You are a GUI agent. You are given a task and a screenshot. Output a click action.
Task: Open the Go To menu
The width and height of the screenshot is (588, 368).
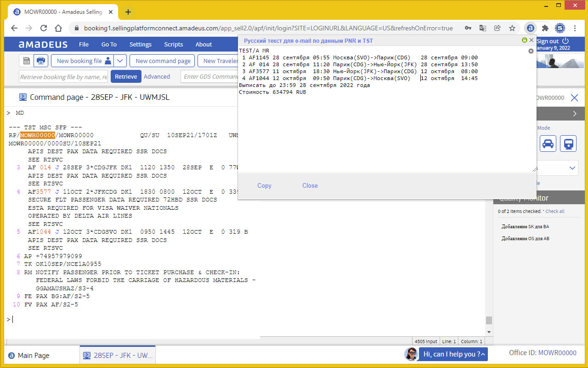pos(109,45)
